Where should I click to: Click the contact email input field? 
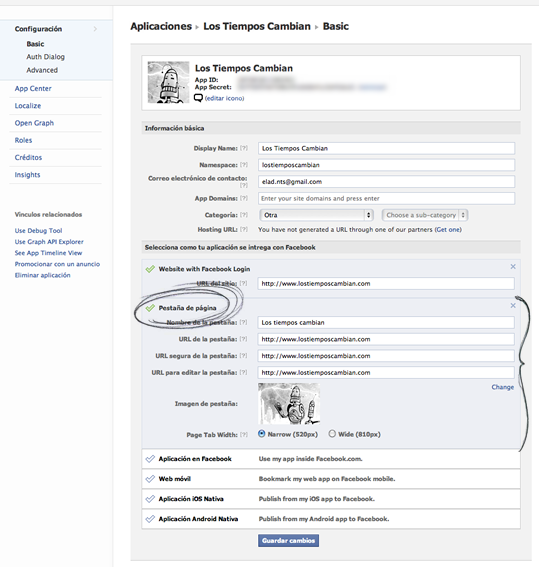click(386, 182)
